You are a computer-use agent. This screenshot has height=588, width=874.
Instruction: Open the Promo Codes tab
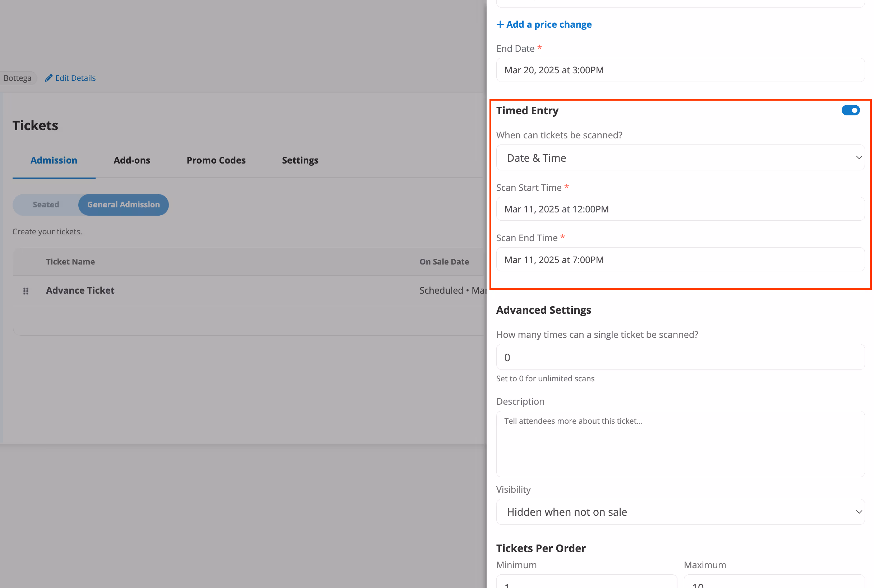(x=216, y=161)
